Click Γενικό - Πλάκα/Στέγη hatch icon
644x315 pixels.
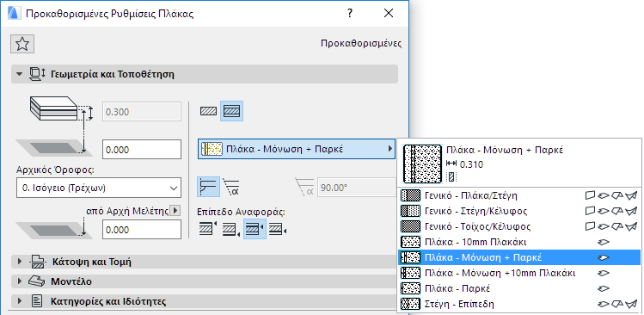(410, 195)
